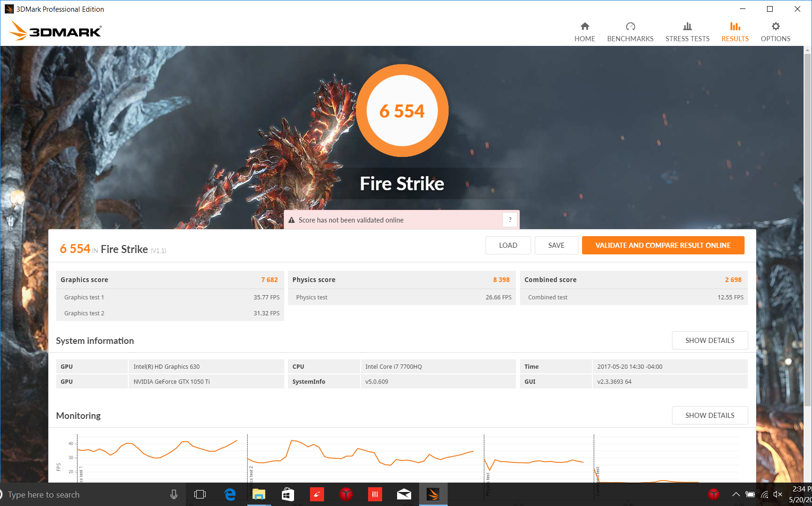
Task: Validate and compare result online
Action: 663,245
